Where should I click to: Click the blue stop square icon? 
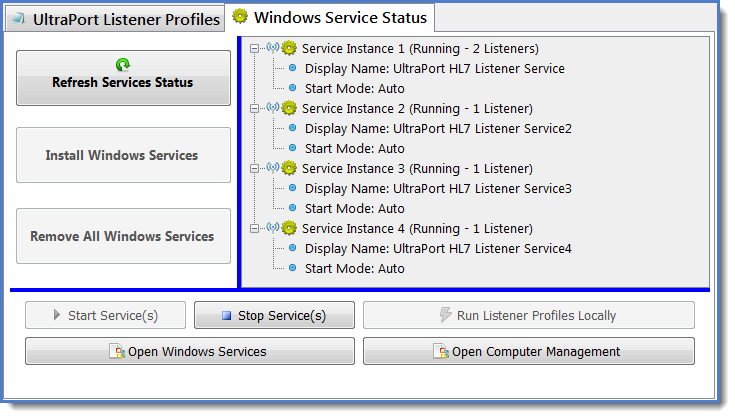226,315
